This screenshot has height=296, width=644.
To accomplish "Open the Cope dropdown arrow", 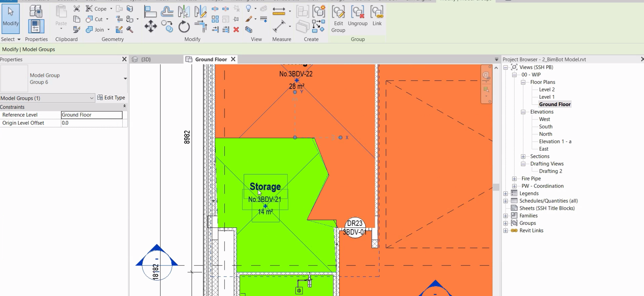I will click(111, 9).
